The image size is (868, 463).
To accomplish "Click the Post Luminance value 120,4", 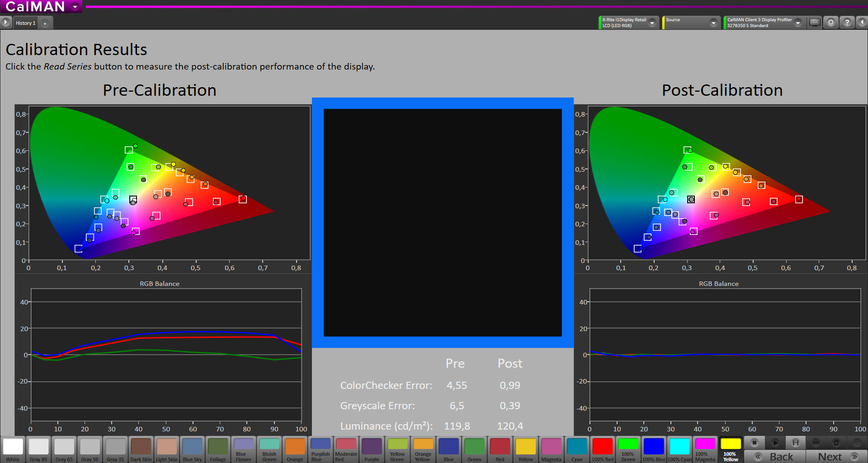I will coord(510,426).
